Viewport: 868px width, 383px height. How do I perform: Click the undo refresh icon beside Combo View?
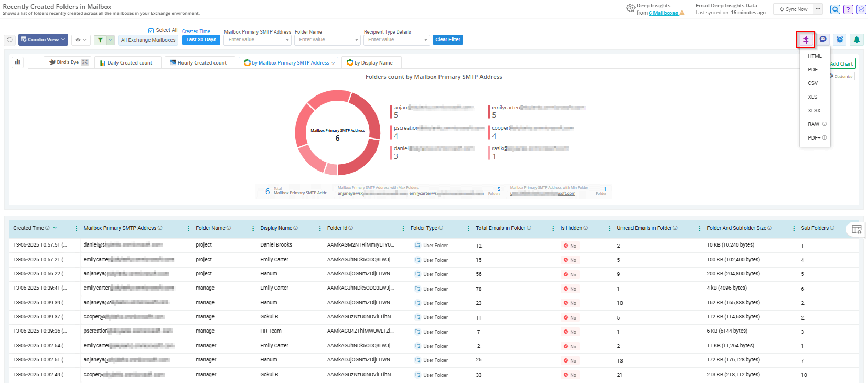click(x=9, y=40)
